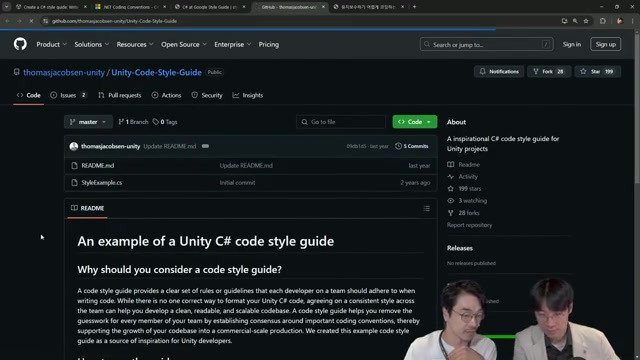
Task: Expand the commit message ellipsis
Action: coord(205,146)
